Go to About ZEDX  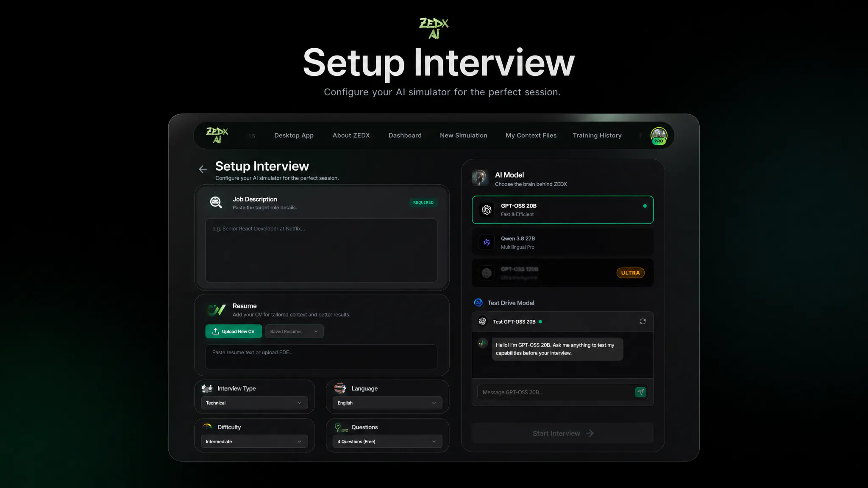(351, 136)
